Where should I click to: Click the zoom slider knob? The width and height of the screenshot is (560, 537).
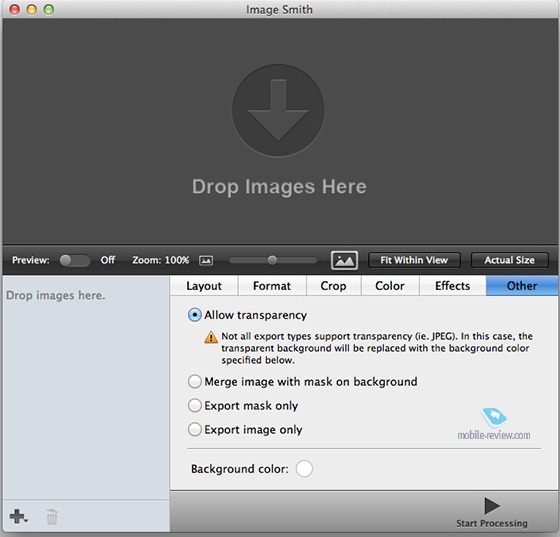coord(272,260)
